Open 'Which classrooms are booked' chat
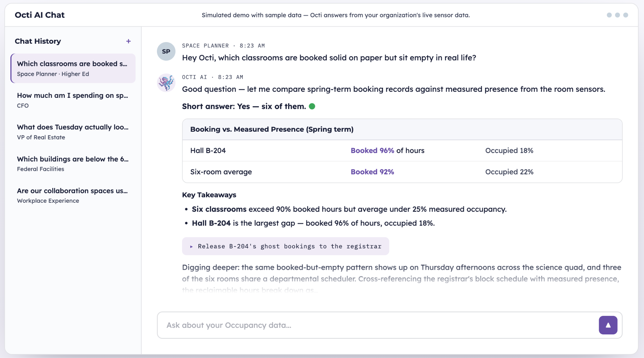The height and width of the screenshot is (358, 644). 73,68
